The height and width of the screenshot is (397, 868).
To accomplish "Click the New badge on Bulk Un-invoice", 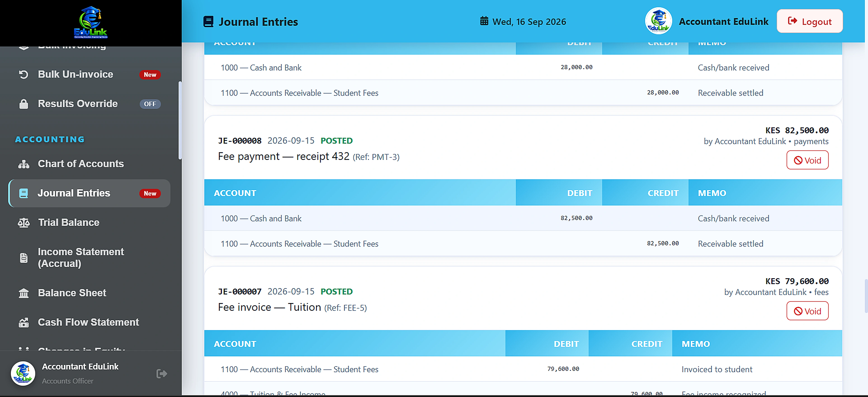I will coord(150,75).
